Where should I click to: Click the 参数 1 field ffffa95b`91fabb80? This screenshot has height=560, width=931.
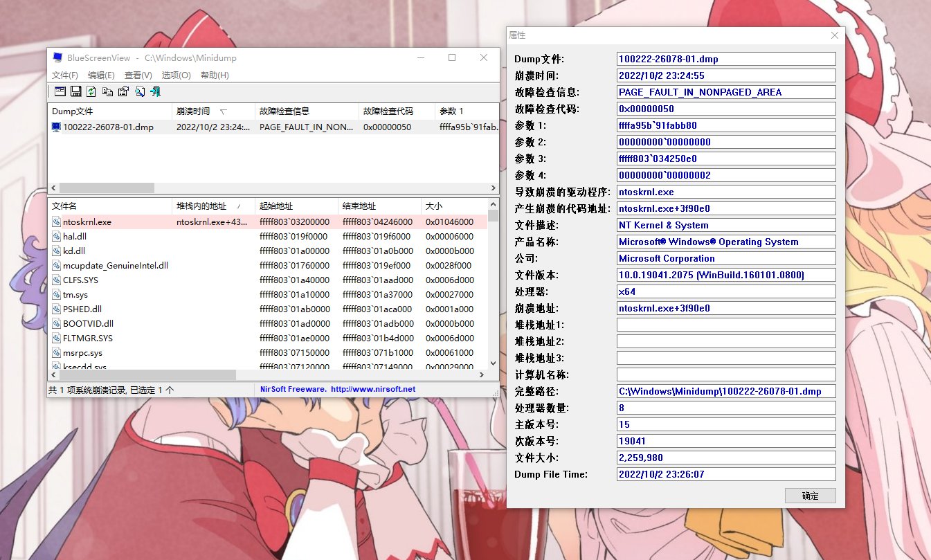pyautogui.click(x=726, y=125)
